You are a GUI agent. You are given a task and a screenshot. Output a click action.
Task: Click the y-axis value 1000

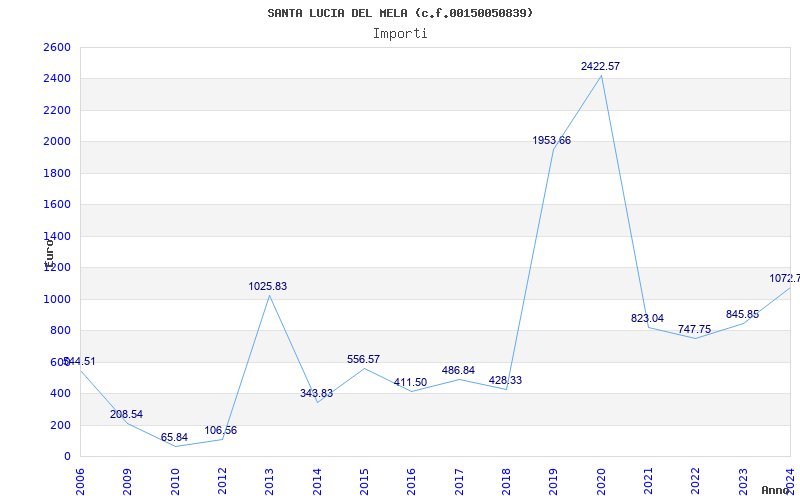tap(57, 299)
